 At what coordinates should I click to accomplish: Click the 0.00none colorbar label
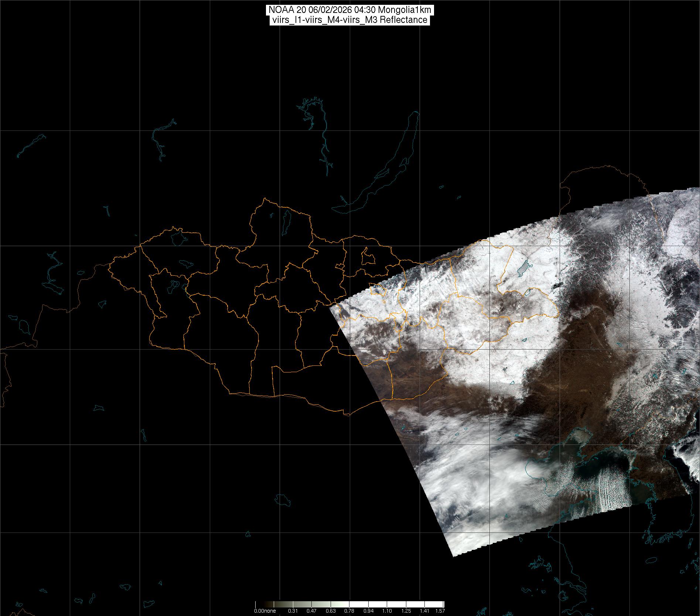point(265,611)
